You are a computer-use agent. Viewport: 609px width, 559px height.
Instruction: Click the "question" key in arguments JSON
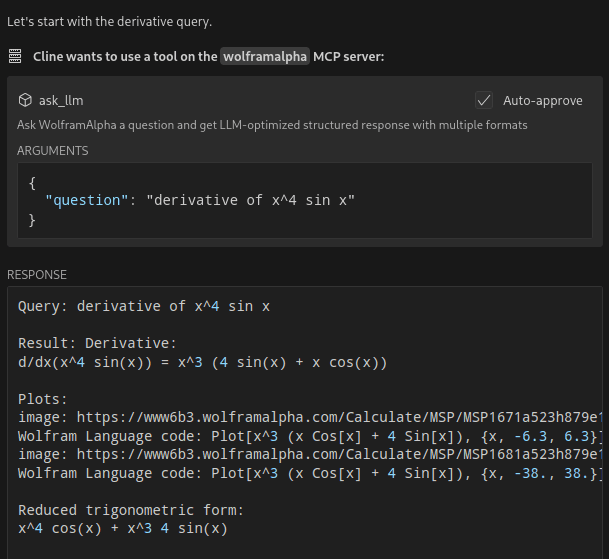[x=87, y=200]
